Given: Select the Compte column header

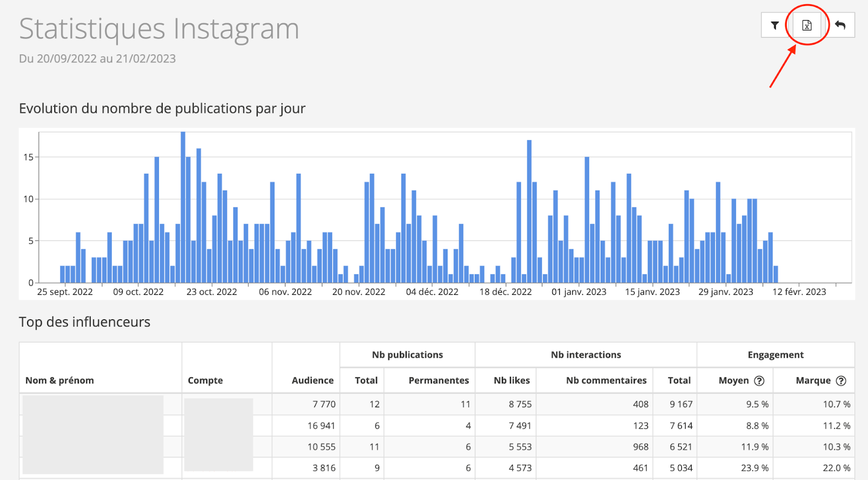Looking at the screenshot, I should [205, 381].
